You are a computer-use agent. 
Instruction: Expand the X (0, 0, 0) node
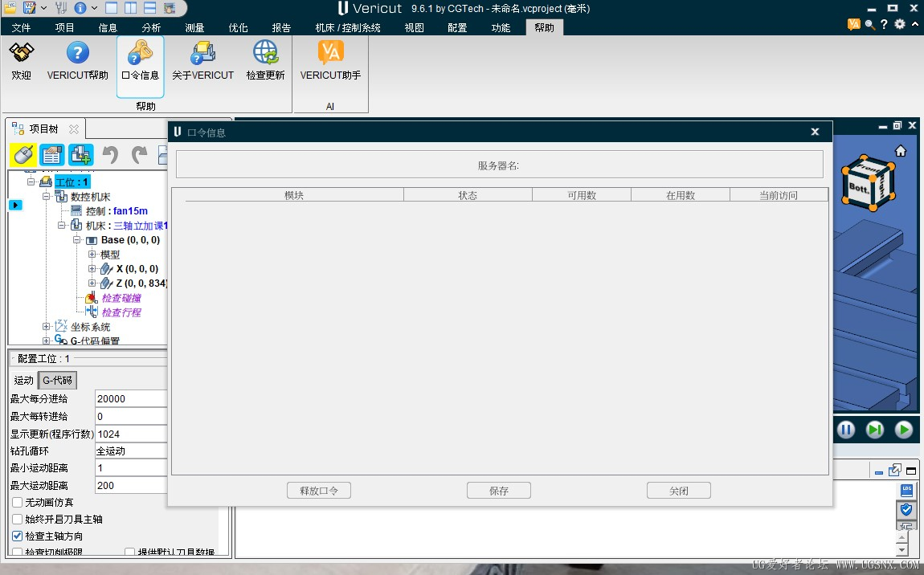92,269
